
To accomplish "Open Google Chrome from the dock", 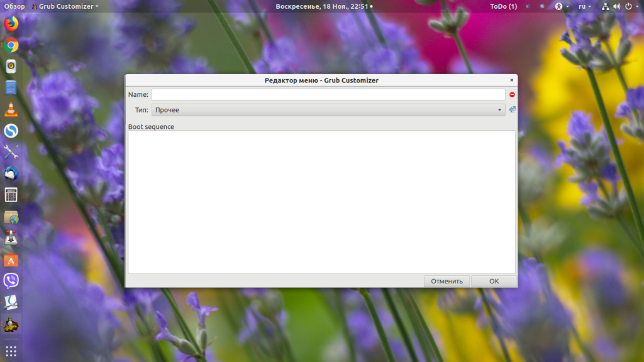I will click(11, 45).
